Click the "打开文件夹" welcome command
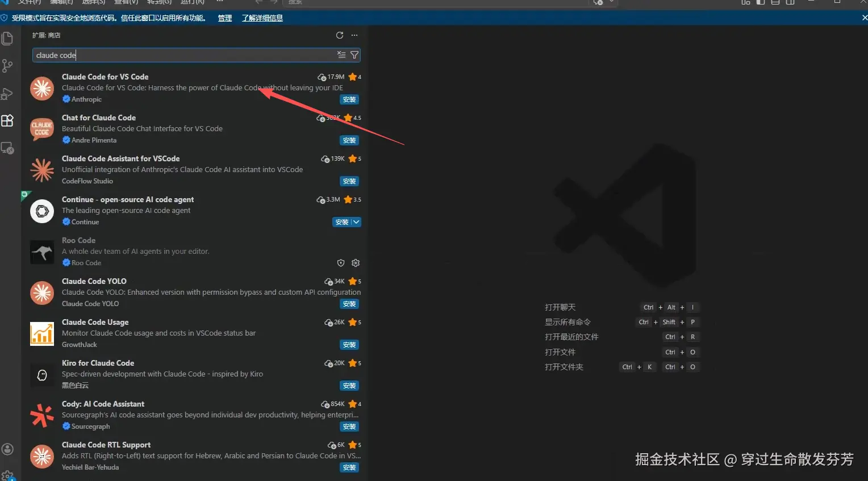This screenshot has width=868, height=481. pos(564,367)
